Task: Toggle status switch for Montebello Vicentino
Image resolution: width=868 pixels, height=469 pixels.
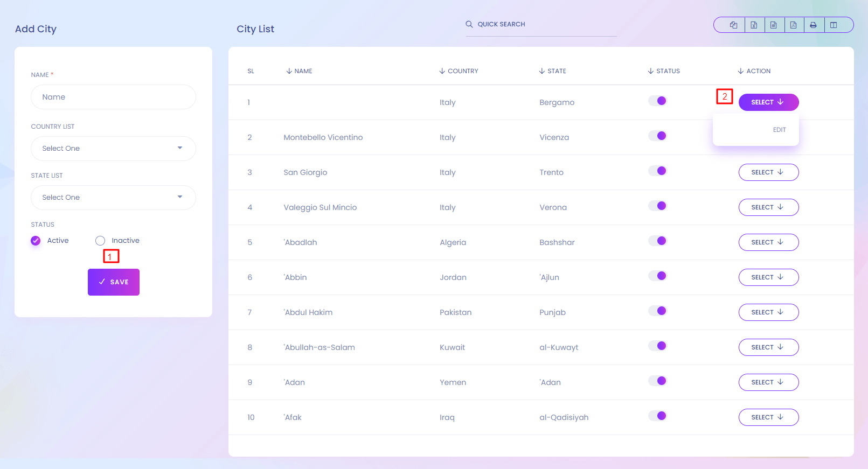Action: [x=658, y=136]
